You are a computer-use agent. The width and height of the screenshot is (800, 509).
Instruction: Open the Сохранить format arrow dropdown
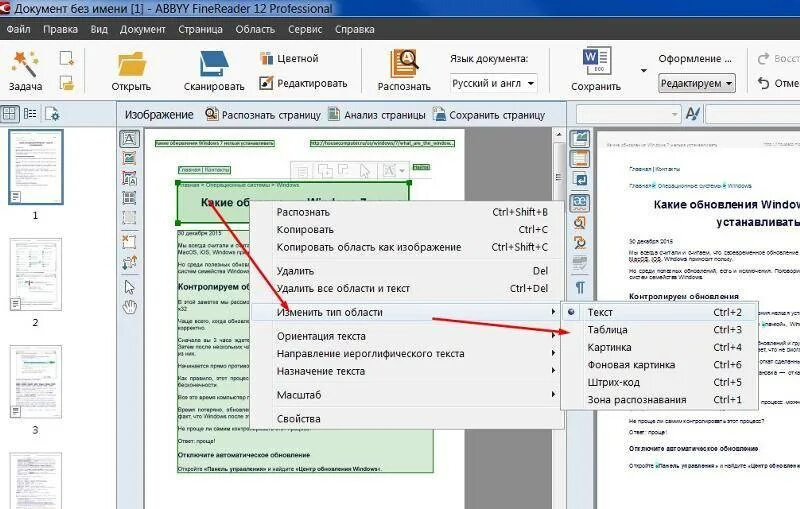point(643,70)
